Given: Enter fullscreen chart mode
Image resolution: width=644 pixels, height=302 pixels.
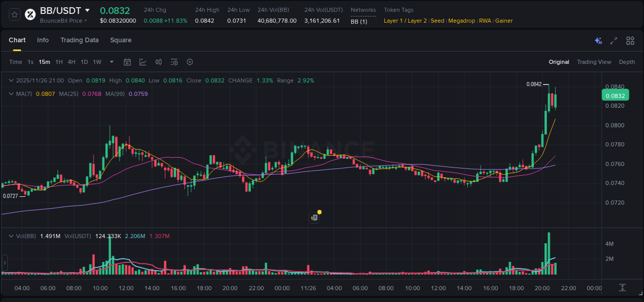Looking at the screenshot, I should pyautogui.click(x=613, y=40).
